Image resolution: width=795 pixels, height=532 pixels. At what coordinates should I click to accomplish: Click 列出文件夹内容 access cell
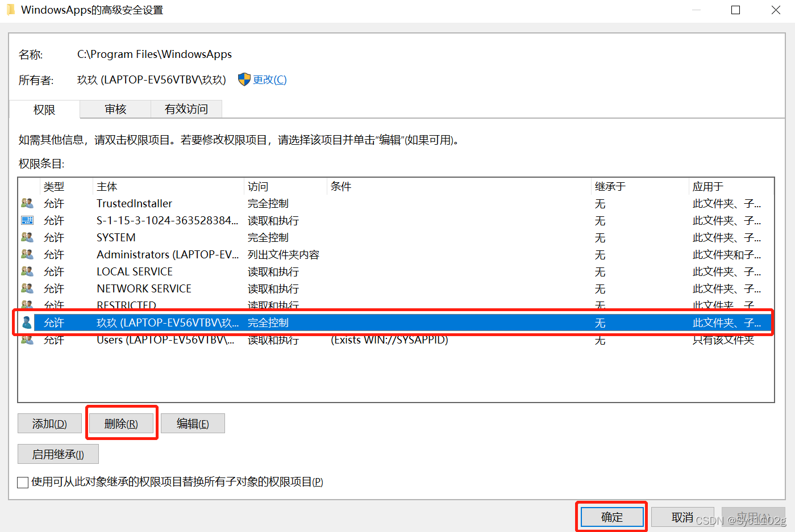(x=284, y=254)
